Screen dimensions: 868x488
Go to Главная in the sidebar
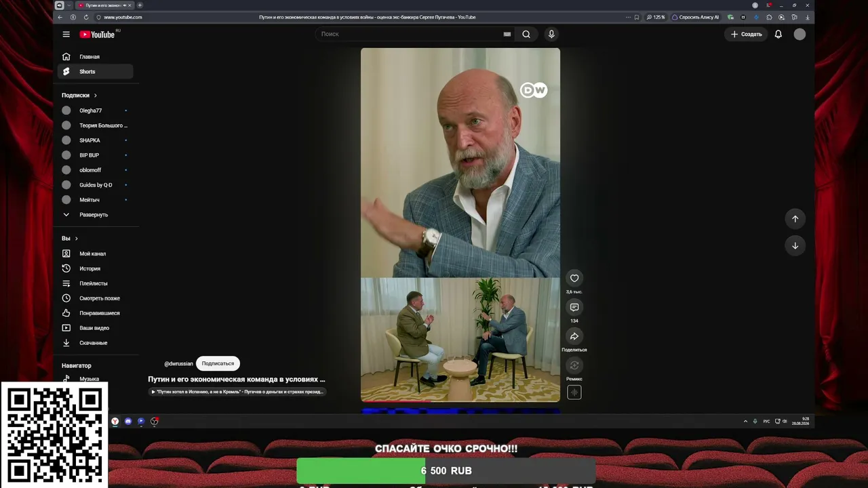pyautogui.click(x=96, y=57)
